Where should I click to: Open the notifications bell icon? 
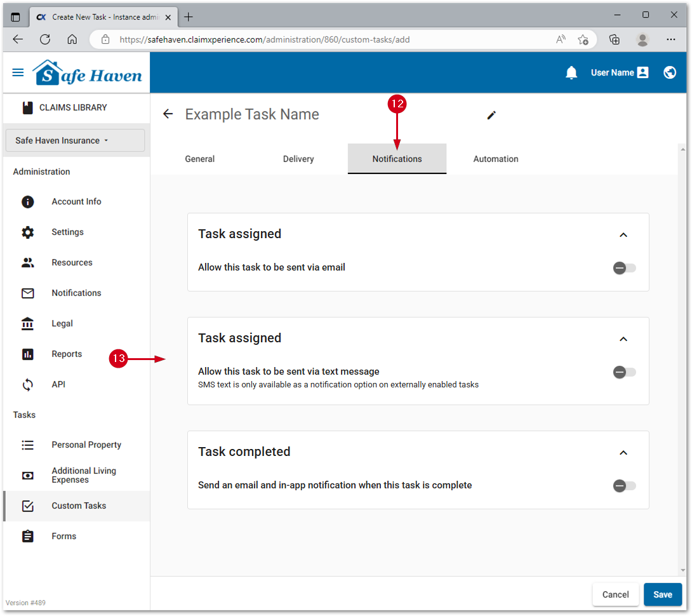(571, 73)
